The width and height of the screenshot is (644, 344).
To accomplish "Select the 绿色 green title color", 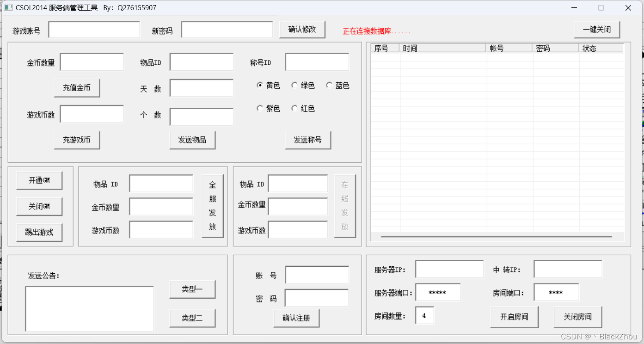I will click(x=294, y=85).
